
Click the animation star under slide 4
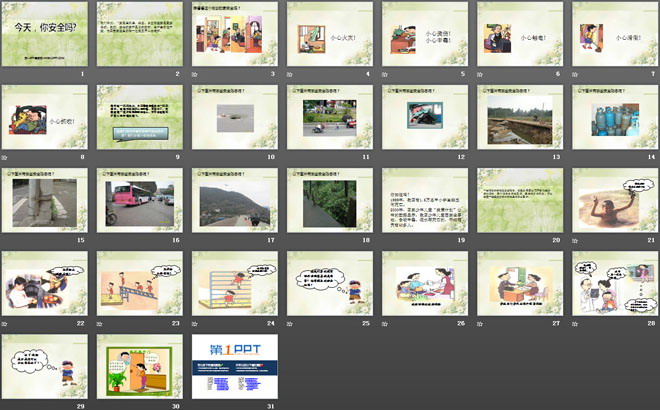click(290, 75)
